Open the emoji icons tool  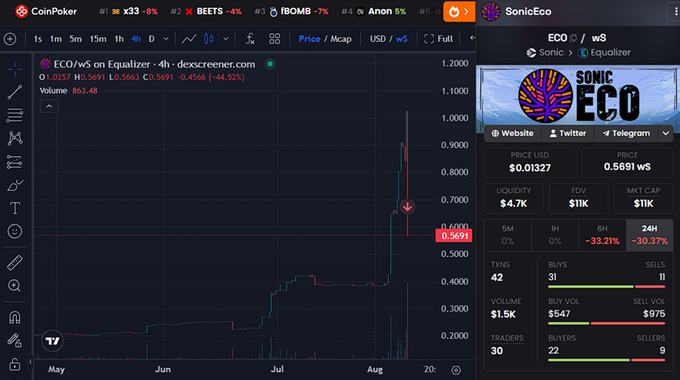click(15, 231)
